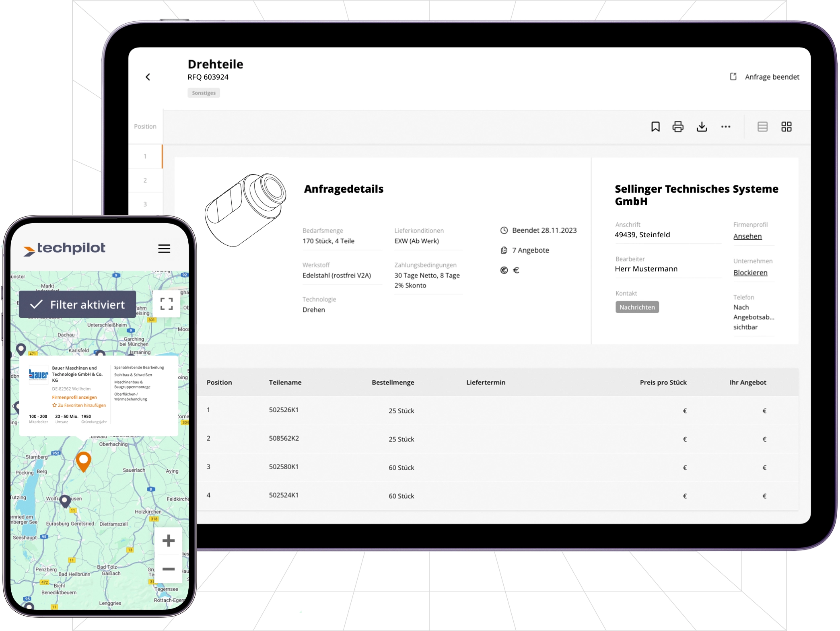The height and width of the screenshot is (631, 840).
Task: Select position 2 in left sidebar
Action: tap(145, 181)
